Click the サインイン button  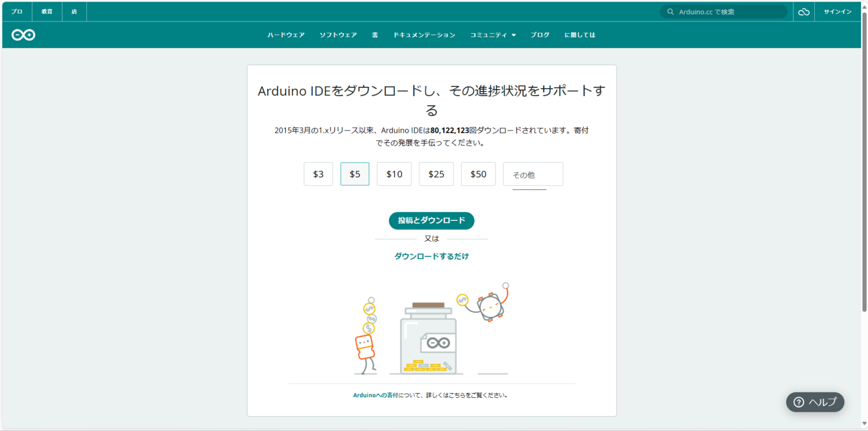[x=838, y=11]
